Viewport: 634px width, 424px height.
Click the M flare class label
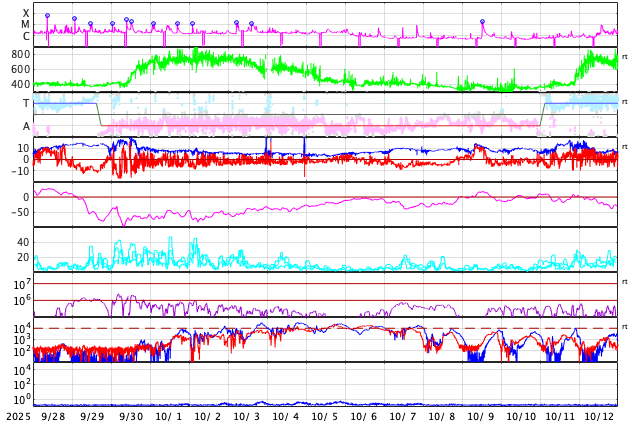26,24
